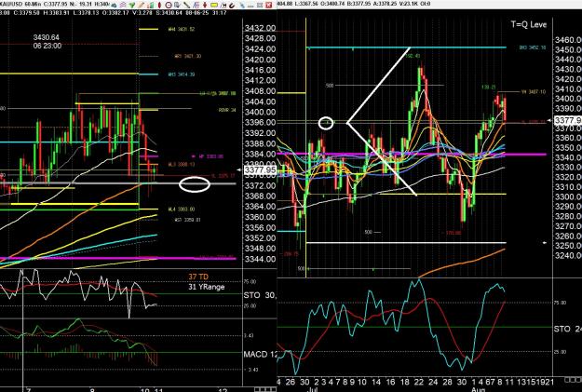
Task: Click the 3240.00 label on right price axis
Action: coord(568,255)
